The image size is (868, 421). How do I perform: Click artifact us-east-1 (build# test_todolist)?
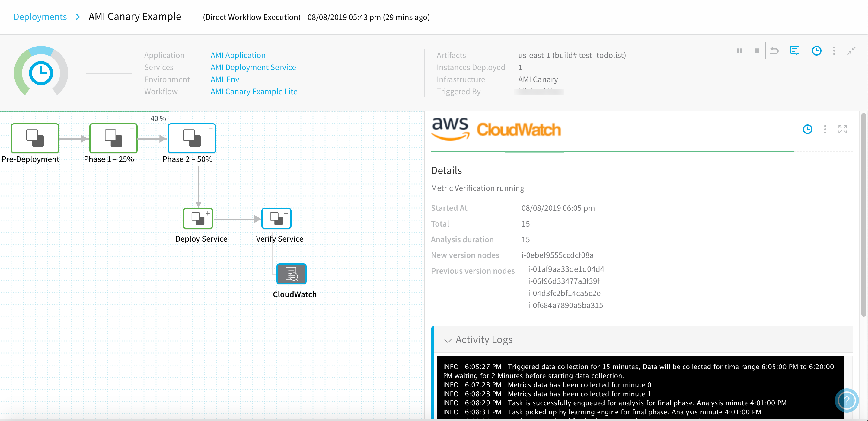(572, 55)
